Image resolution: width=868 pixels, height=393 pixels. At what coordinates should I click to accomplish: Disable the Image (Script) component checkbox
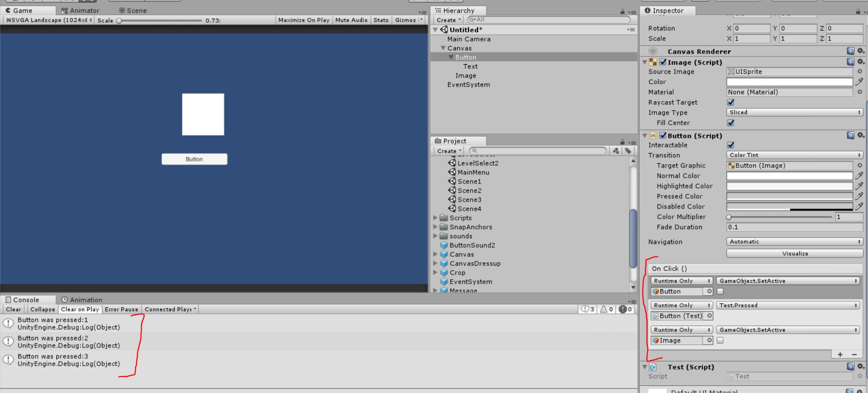point(663,62)
